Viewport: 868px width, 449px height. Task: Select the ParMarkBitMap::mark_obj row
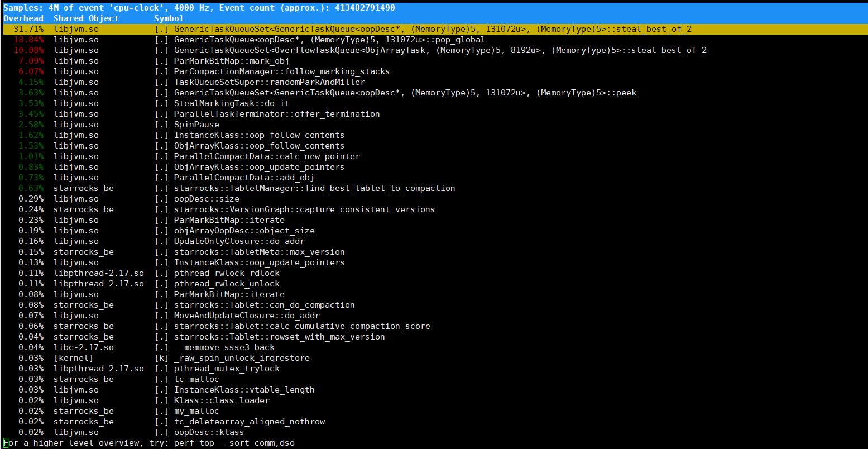click(x=231, y=61)
